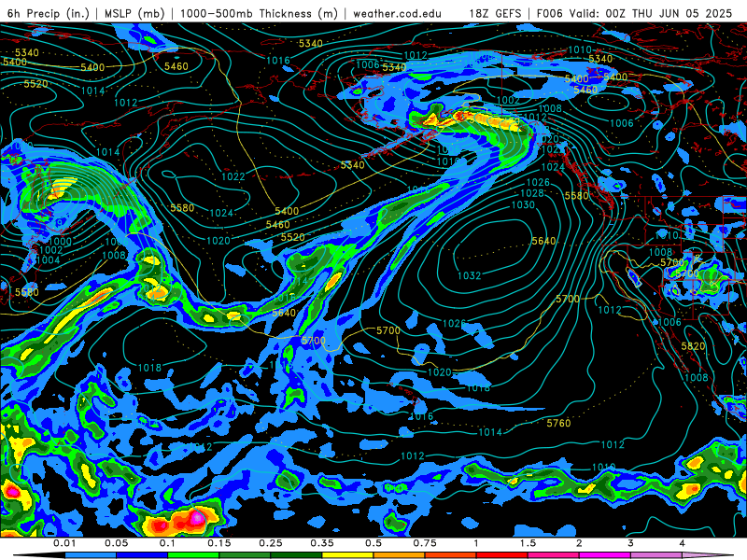The height and width of the screenshot is (560, 747).
Task: Click the 0.05 legend value
Action: point(116,543)
